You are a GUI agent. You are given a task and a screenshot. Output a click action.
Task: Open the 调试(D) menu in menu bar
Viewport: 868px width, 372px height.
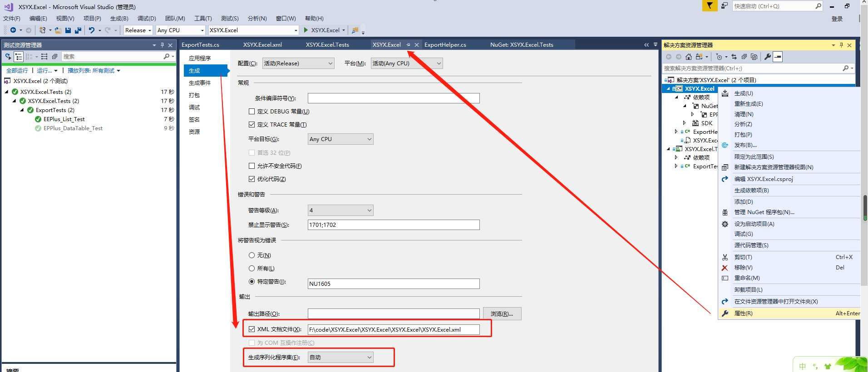click(147, 19)
